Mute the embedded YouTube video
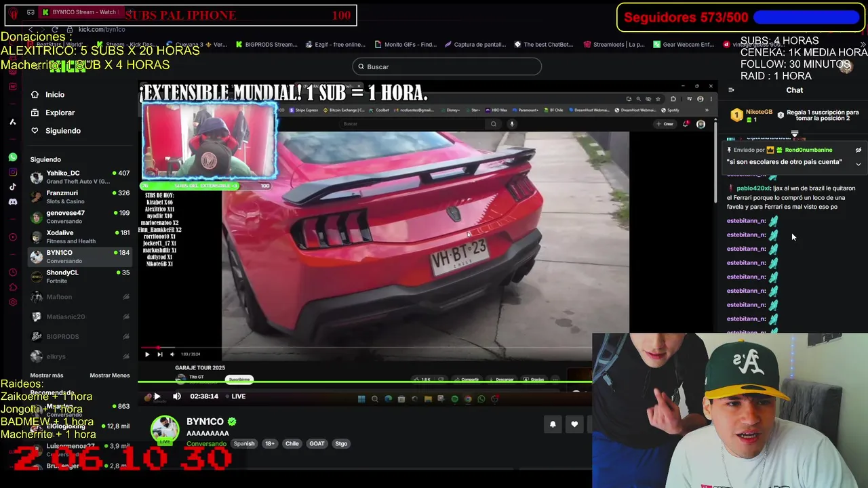Image resolution: width=868 pixels, height=488 pixels. [172, 354]
